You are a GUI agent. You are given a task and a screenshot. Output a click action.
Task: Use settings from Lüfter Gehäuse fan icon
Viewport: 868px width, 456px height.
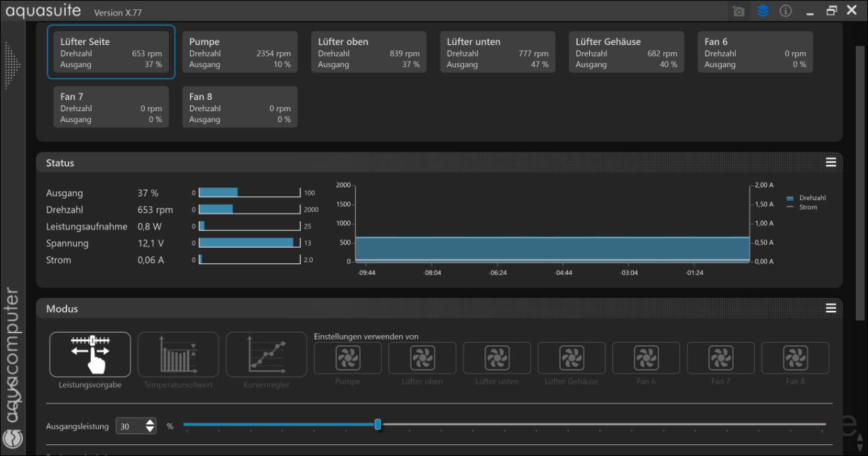572,358
